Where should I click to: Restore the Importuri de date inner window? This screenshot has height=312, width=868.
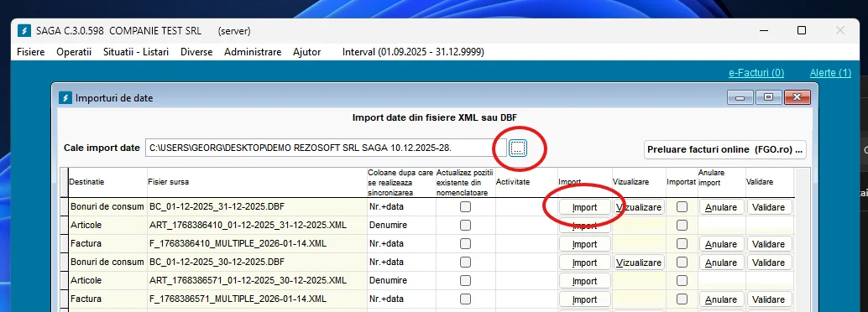(x=768, y=97)
